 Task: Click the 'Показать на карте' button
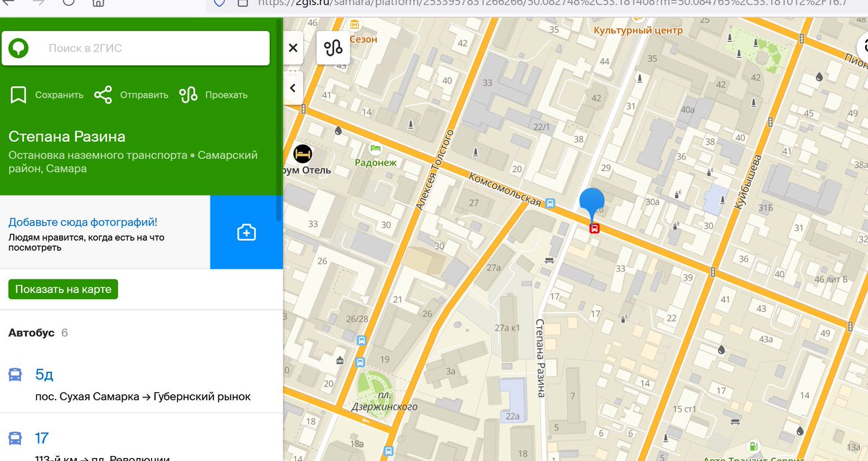point(63,289)
